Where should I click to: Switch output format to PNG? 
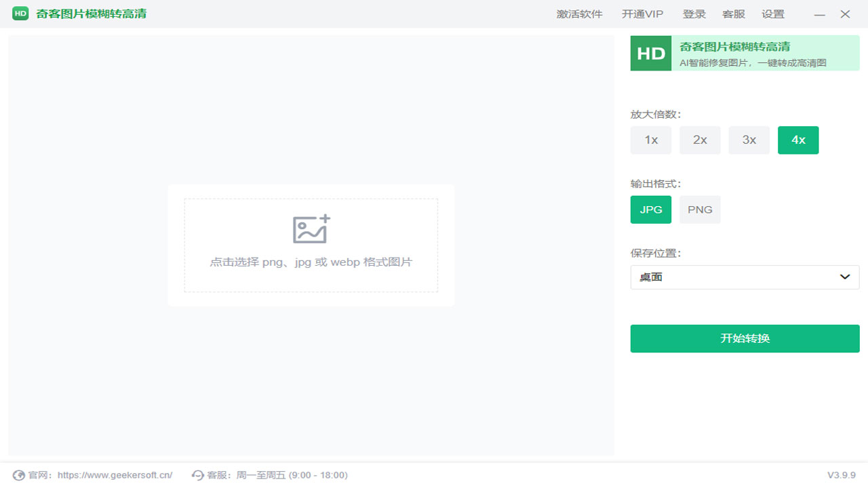pyautogui.click(x=700, y=209)
